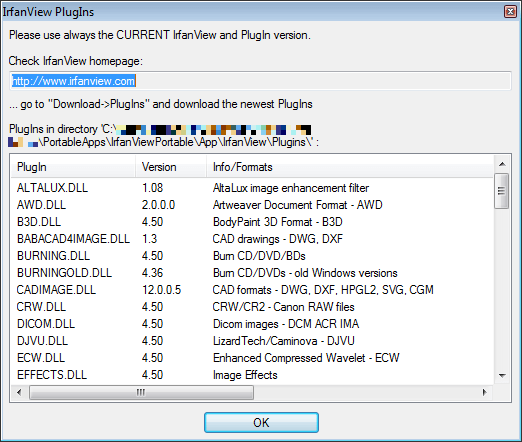Select the EFFECTS.DLL plugin entry

click(x=52, y=375)
